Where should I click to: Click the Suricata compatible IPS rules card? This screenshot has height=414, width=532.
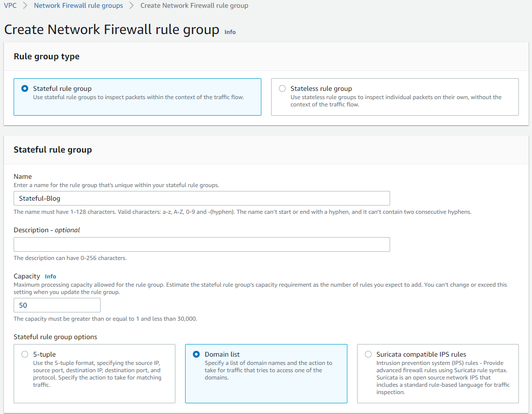tap(437, 373)
